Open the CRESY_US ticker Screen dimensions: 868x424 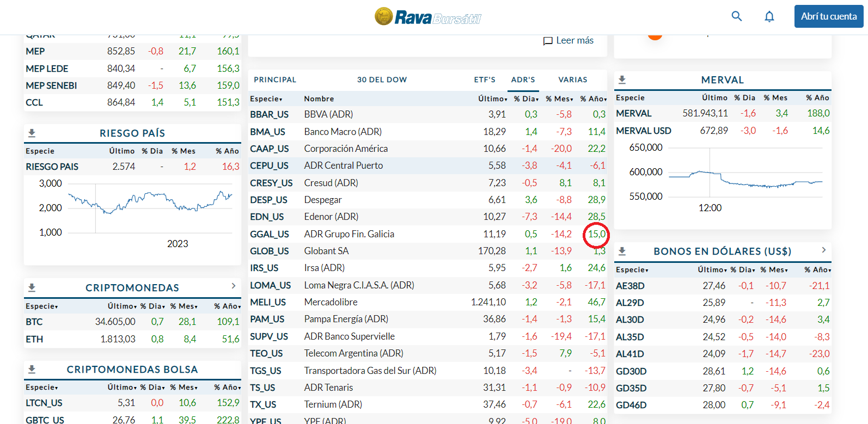tap(271, 183)
